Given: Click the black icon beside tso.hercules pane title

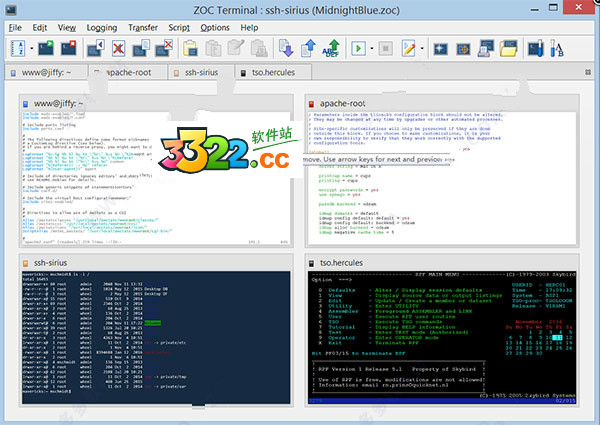Looking at the screenshot, I should [311, 263].
